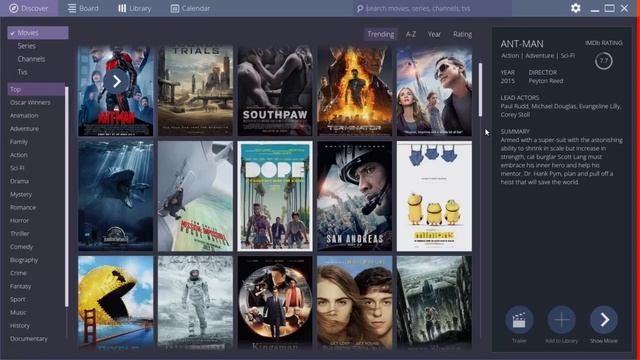This screenshot has width=640, height=360.
Task: Select the Tvs category
Action: tap(22, 72)
